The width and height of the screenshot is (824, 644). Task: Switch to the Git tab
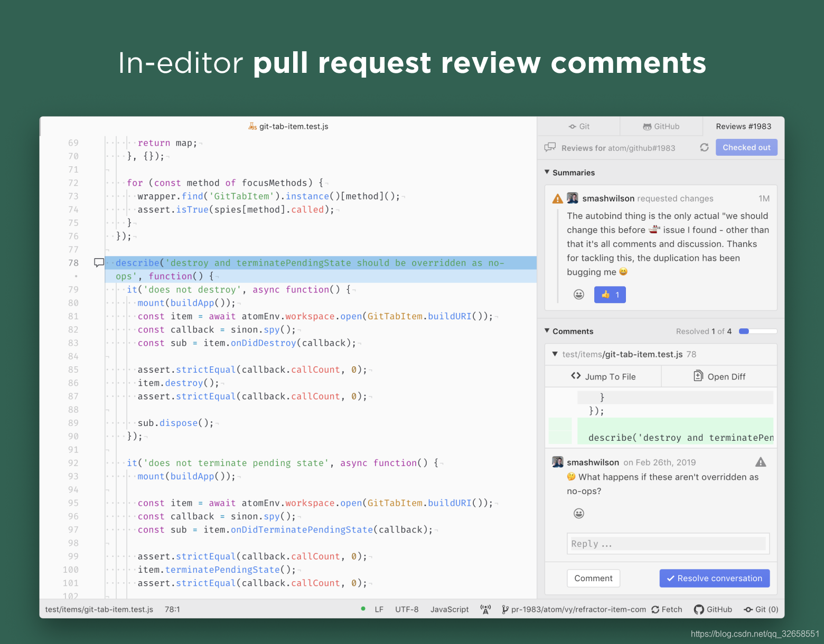click(x=578, y=127)
